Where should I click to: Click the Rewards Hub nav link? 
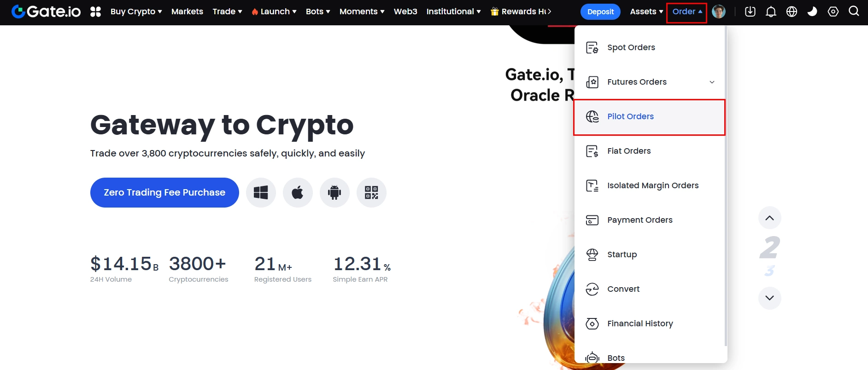pyautogui.click(x=518, y=12)
